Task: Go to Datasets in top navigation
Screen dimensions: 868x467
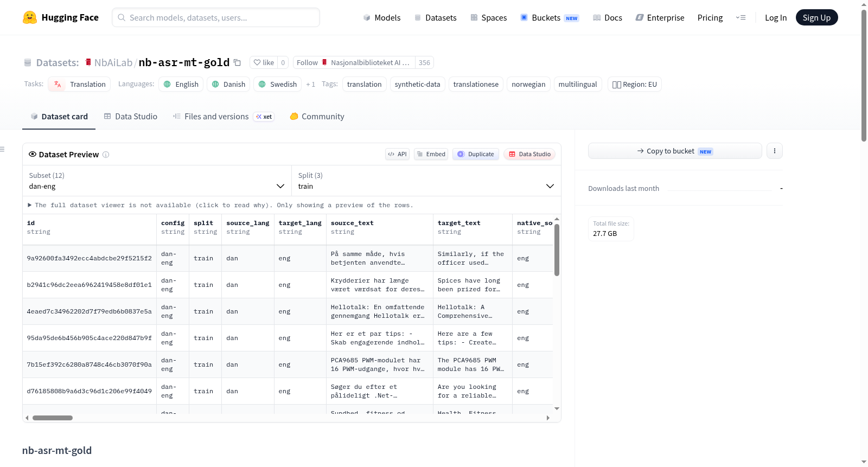Action: [x=436, y=17]
